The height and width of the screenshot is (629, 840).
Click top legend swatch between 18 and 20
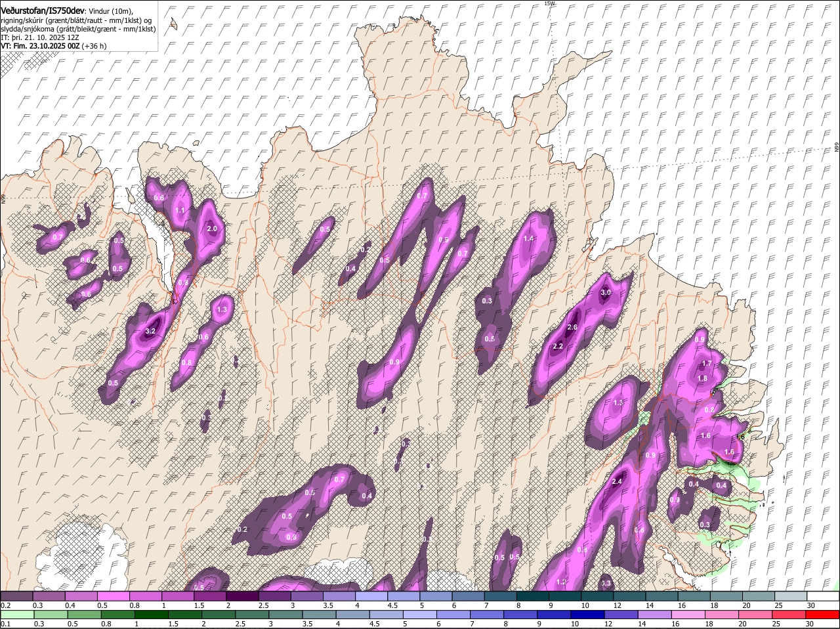point(726,596)
